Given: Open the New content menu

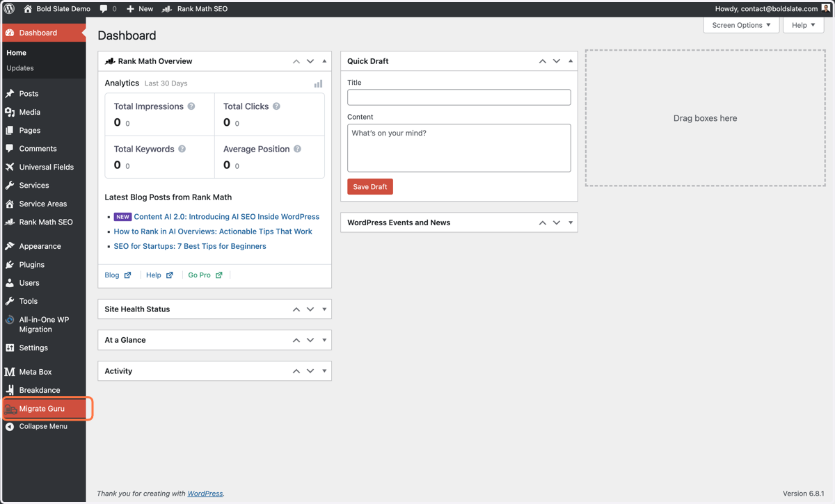Looking at the screenshot, I should [140, 8].
